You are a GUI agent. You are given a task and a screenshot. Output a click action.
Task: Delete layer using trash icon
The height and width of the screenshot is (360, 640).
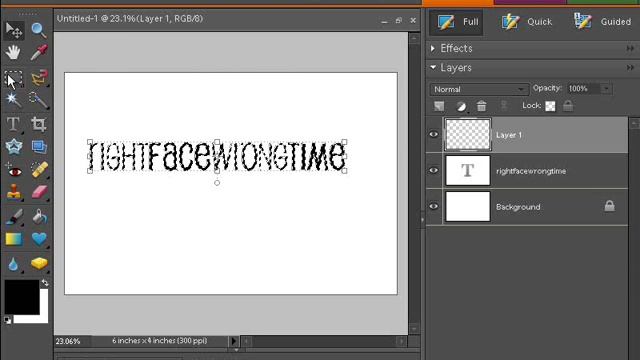[482, 106]
